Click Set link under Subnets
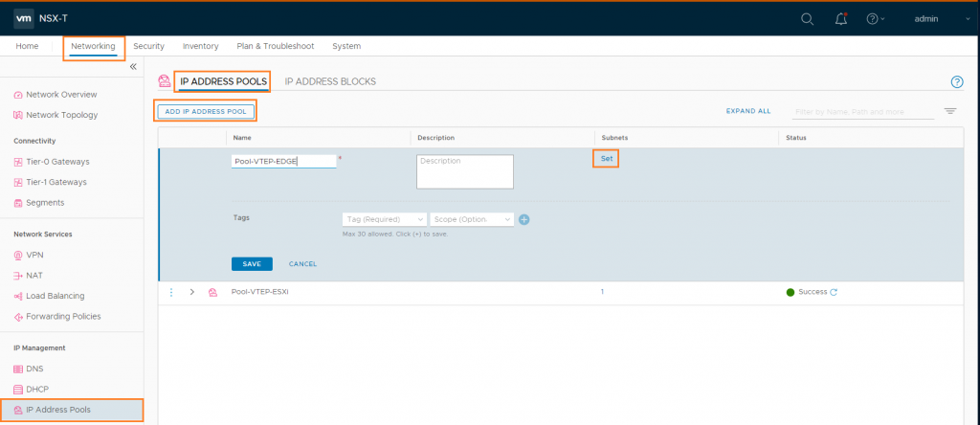The image size is (980, 425). point(606,158)
